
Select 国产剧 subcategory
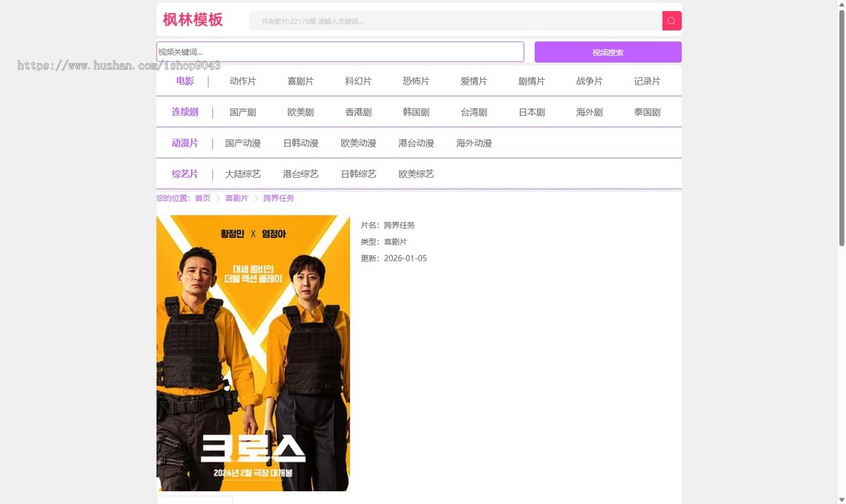click(243, 112)
